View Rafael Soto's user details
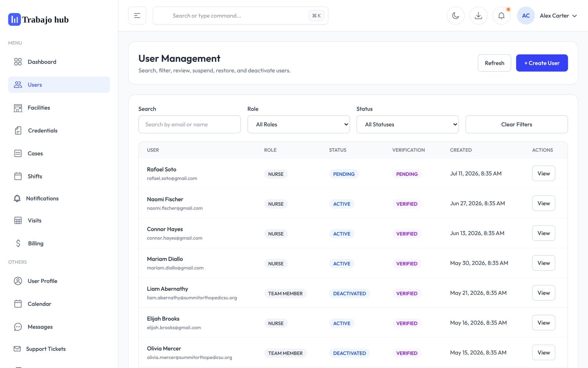This screenshot has width=588, height=368. coord(544,173)
